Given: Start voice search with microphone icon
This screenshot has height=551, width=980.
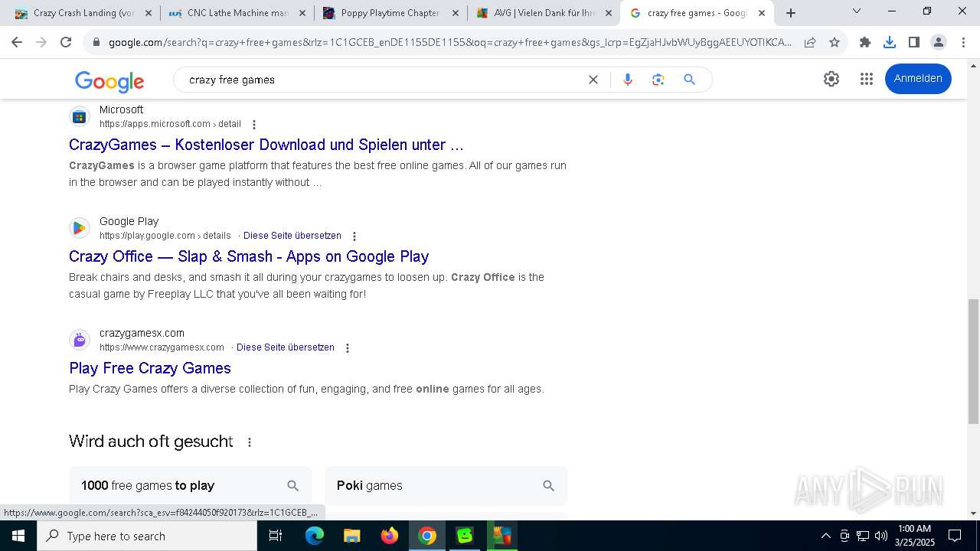Looking at the screenshot, I should [628, 80].
